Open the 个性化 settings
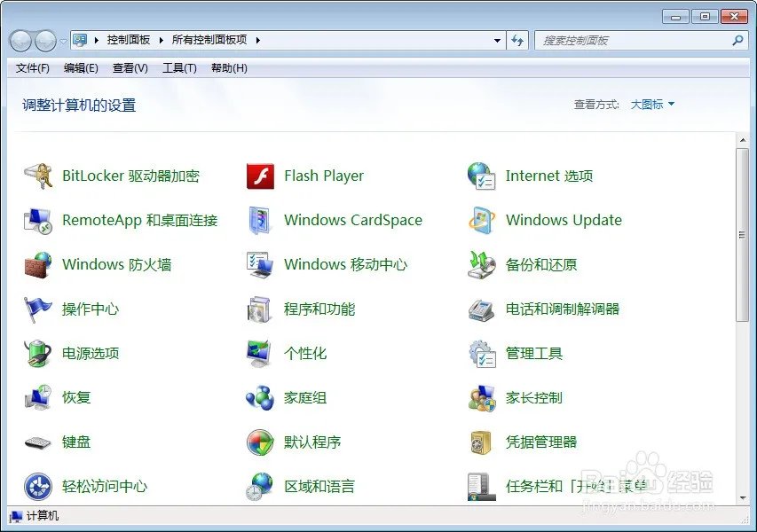Image resolution: width=757 pixels, height=532 pixels. click(306, 353)
